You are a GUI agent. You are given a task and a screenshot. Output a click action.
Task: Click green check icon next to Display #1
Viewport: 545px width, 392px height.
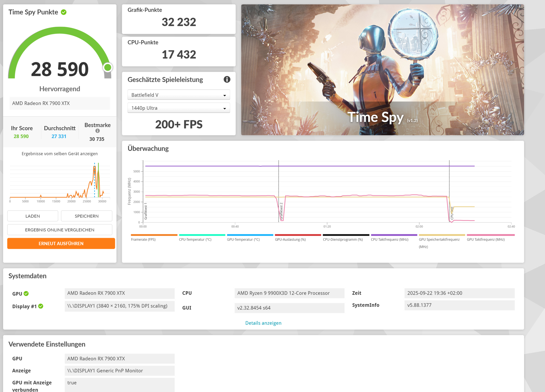(41, 306)
